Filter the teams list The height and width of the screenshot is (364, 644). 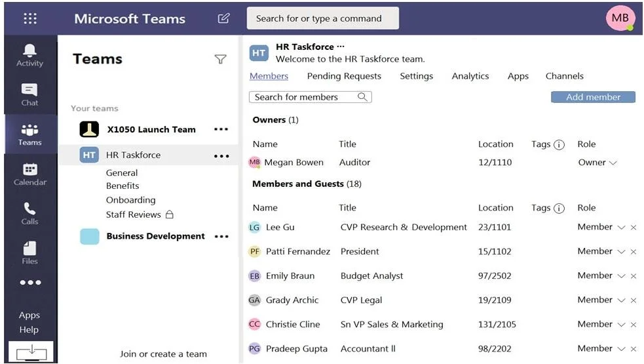221,60
